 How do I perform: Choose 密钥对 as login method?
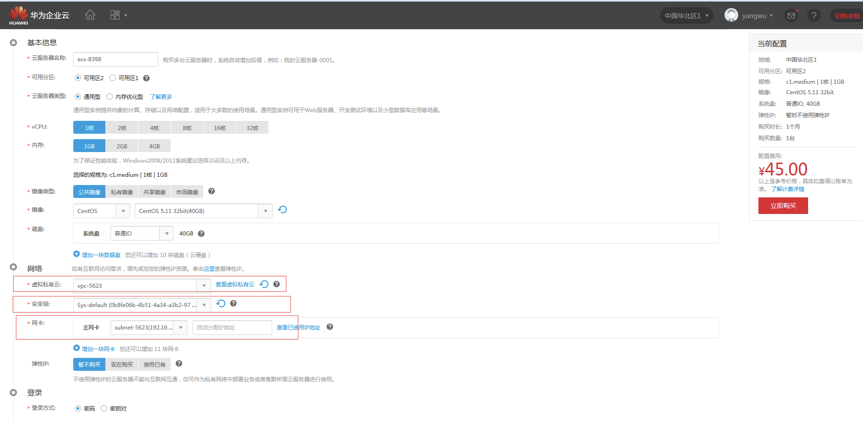(x=104, y=408)
